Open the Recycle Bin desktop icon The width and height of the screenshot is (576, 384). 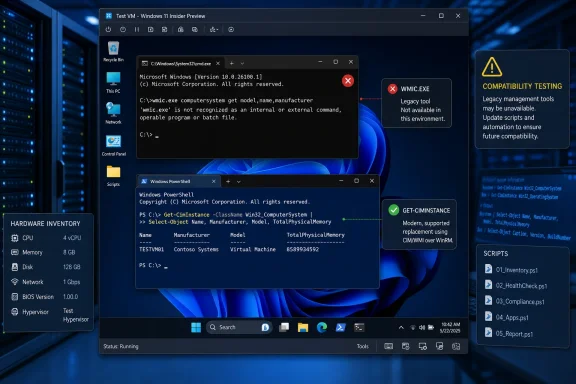[x=113, y=51]
